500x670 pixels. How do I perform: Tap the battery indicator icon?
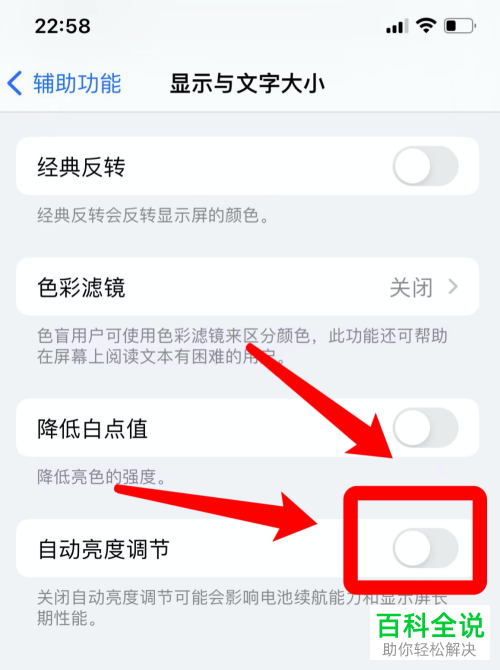coord(460,26)
